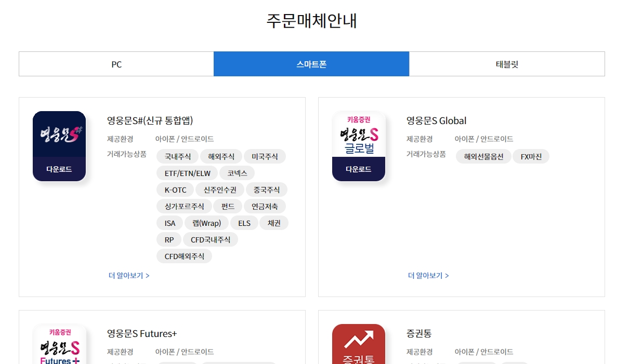Open the 태블릿 tab
This screenshot has width=642, height=364.
point(507,64)
